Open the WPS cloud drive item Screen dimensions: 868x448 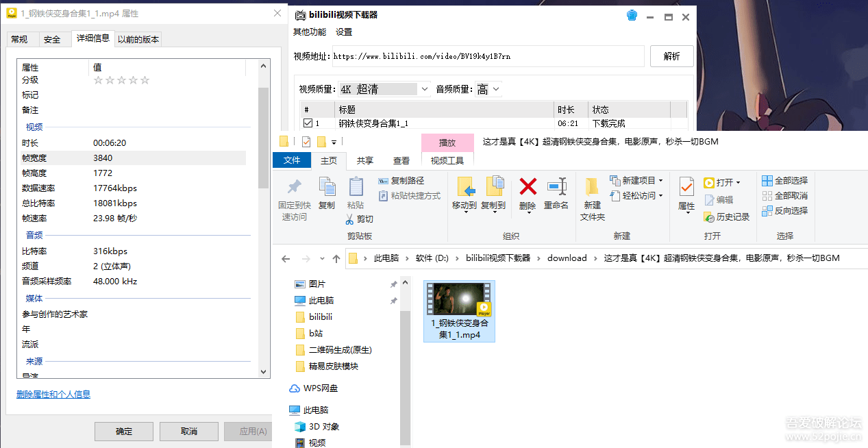click(x=314, y=388)
